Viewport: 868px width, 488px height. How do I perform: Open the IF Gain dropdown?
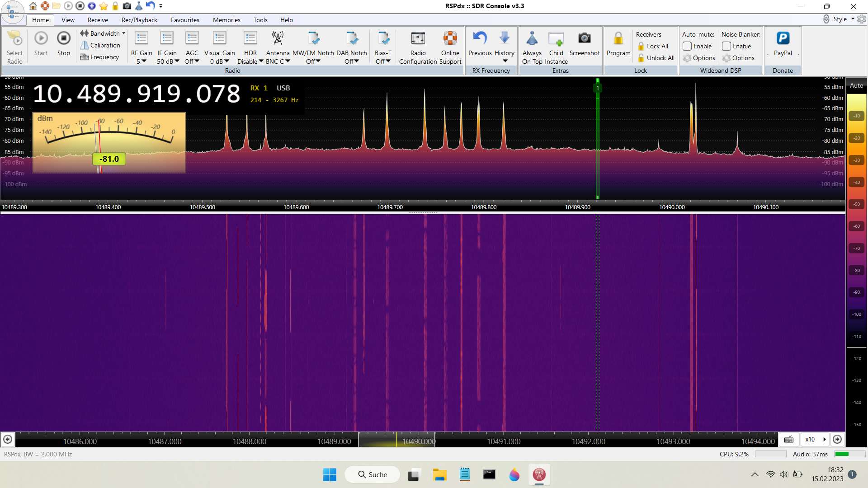tap(167, 61)
